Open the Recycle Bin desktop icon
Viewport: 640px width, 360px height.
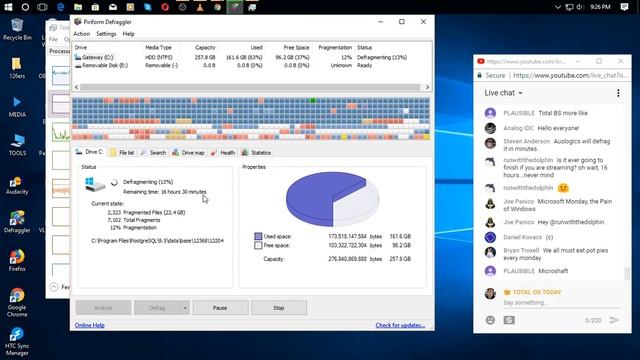click(x=17, y=29)
